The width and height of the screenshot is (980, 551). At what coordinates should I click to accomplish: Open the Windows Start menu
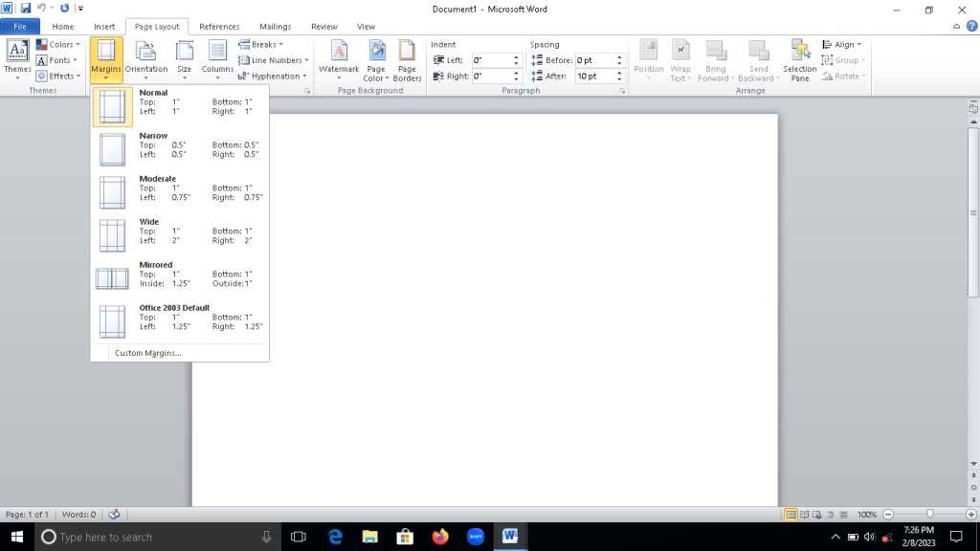(x=17, y=537)
